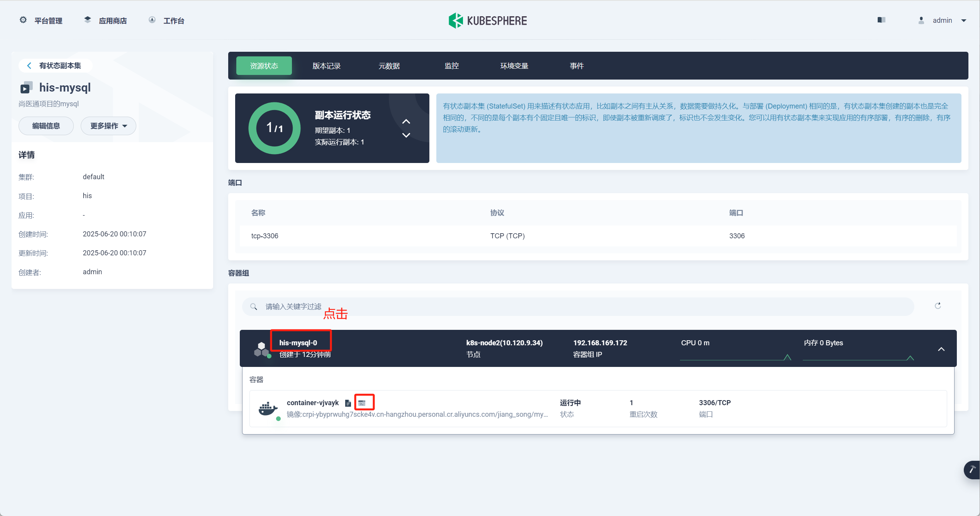Click the 编辑信息 button
Screen dimensions: 980x516
[x=46, y=126]
